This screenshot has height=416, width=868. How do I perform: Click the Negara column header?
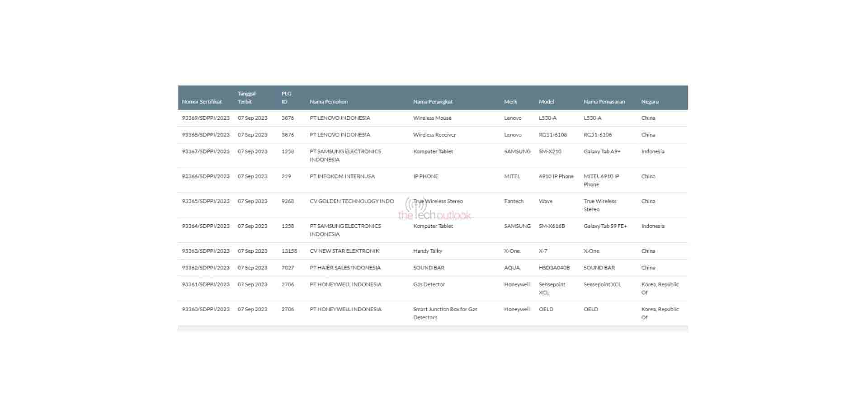click(x=650, y=102)
